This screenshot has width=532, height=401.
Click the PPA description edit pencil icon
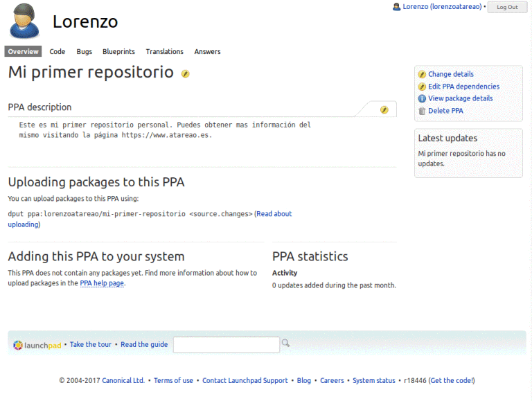click(x=384, y=110)
